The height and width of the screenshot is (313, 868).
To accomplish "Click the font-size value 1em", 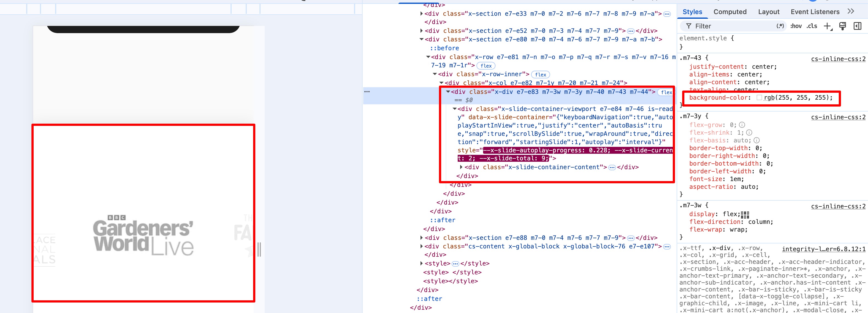I will [735, 179].
